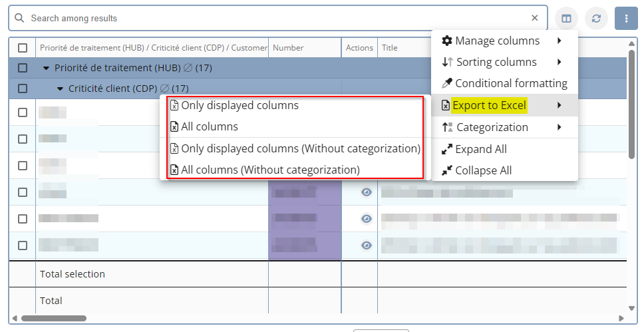Collapse the Criticité client (CDP) group

[x=60, y=88]
